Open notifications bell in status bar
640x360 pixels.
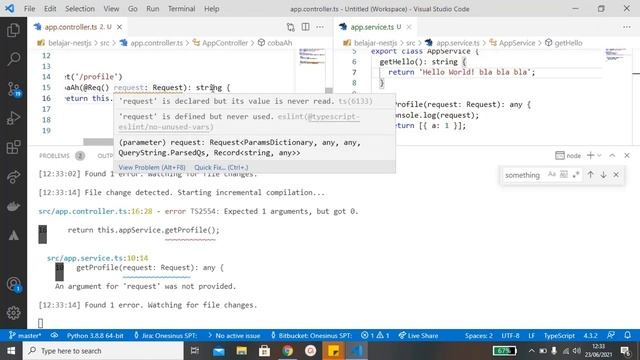[x=627, y=336]
